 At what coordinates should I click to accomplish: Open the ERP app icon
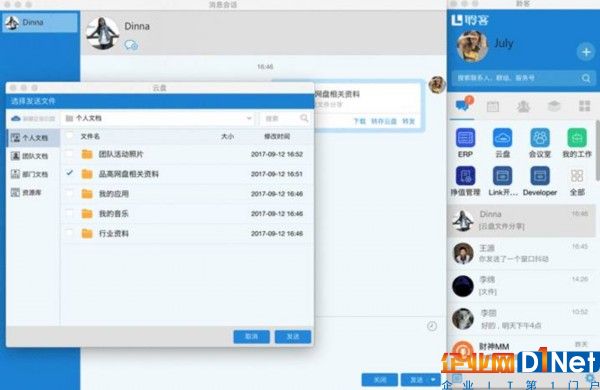(x=465, y=138)
